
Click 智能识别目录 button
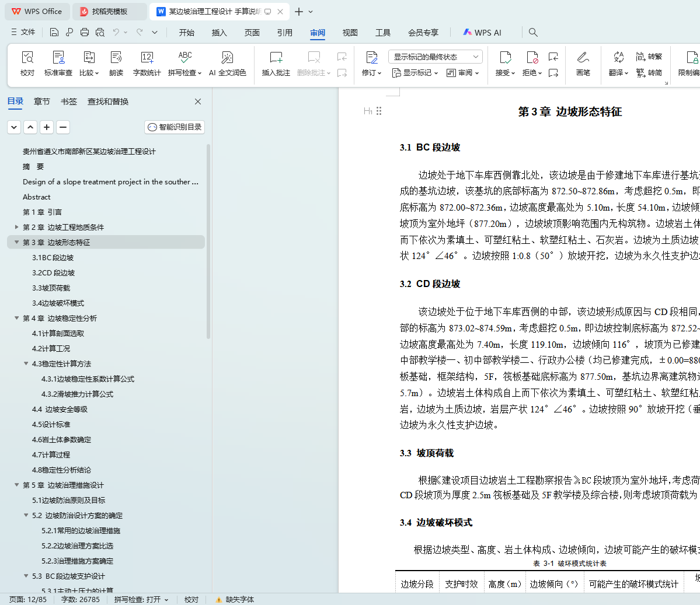point(175,127)
